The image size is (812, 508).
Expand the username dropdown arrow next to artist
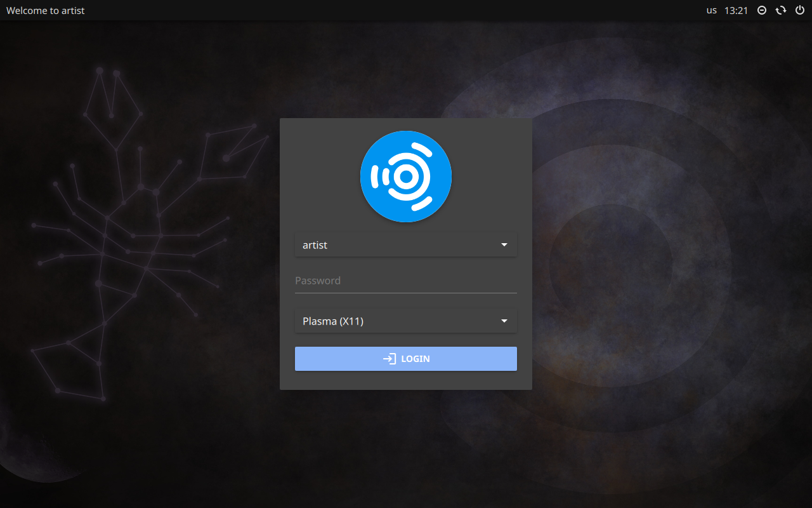(504, 245)
